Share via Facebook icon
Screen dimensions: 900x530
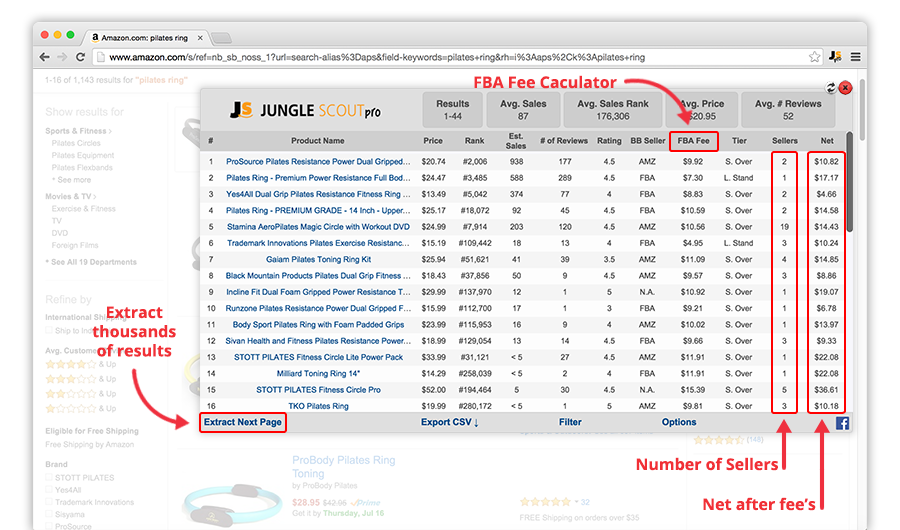click(842, 423)
